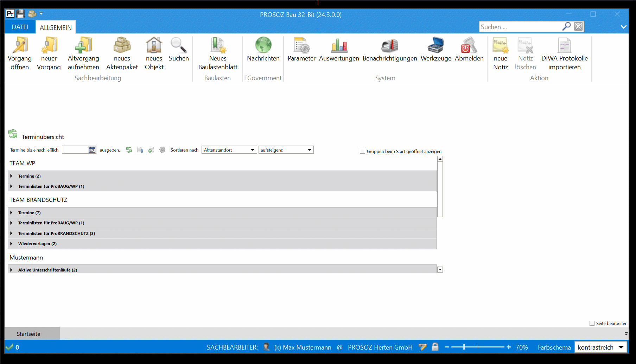Click Notiz löschen icon

(x=526, y=53)
